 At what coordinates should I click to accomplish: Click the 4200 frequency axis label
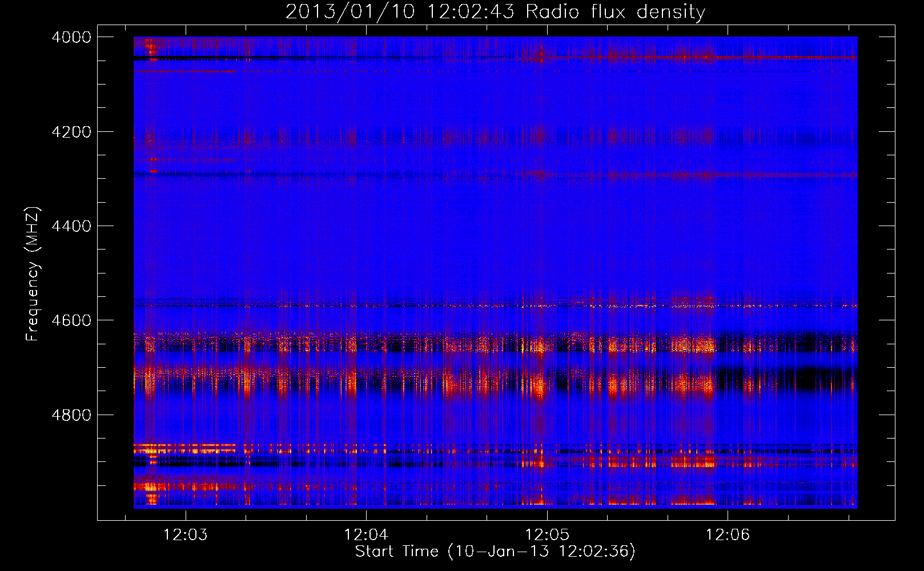(x=71, y=132)
